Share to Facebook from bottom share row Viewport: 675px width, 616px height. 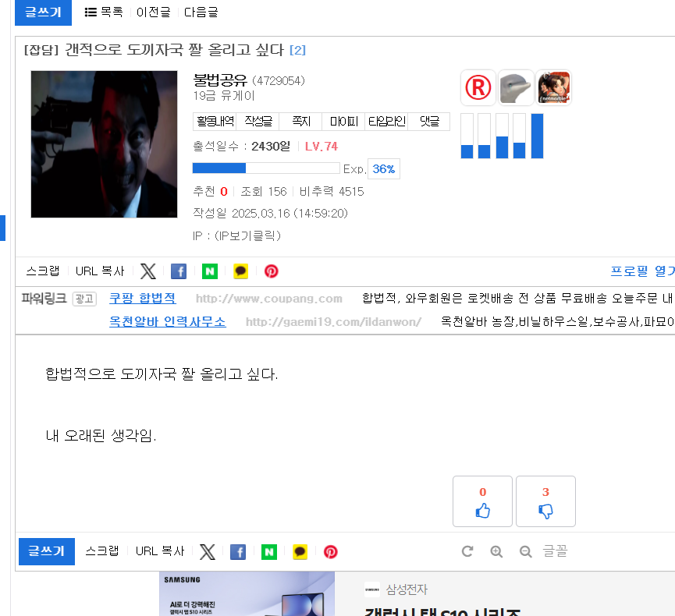[x=238, y=552]
